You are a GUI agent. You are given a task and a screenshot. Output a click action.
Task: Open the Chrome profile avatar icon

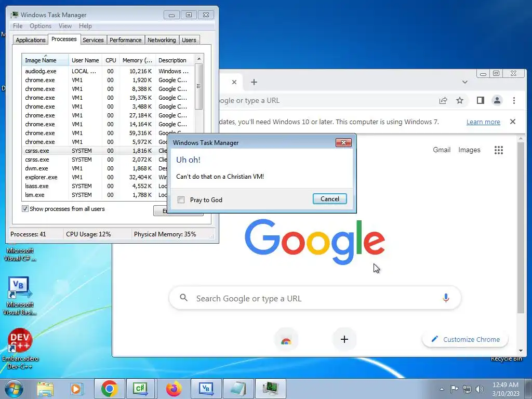click(497, 100)
